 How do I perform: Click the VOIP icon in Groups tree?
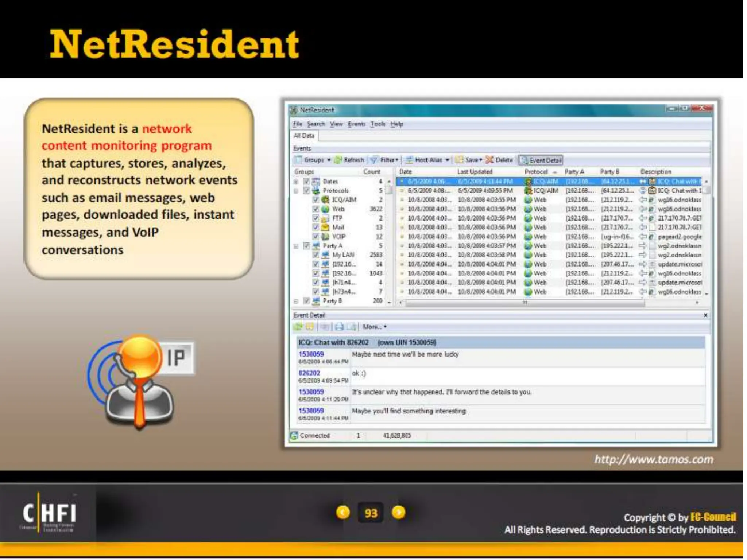click(x=325, y=236)
